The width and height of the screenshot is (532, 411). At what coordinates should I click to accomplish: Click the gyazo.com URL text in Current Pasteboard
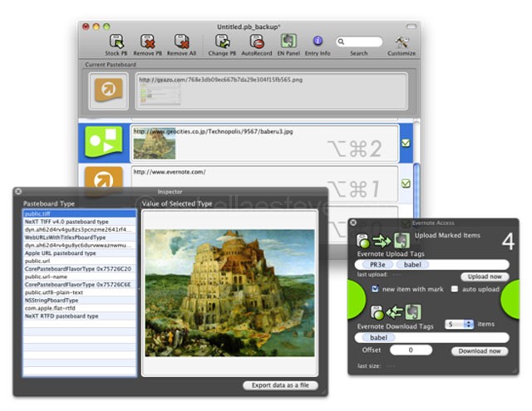click(x=220, y=80)
